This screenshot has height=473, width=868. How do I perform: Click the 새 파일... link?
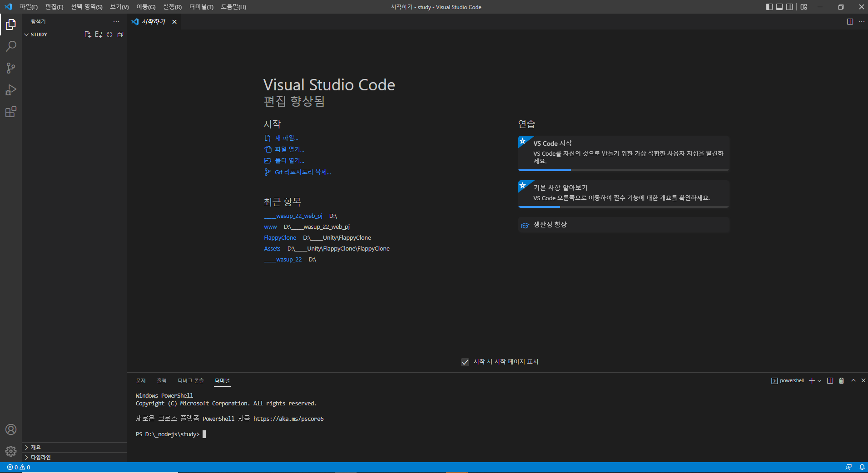286,138
